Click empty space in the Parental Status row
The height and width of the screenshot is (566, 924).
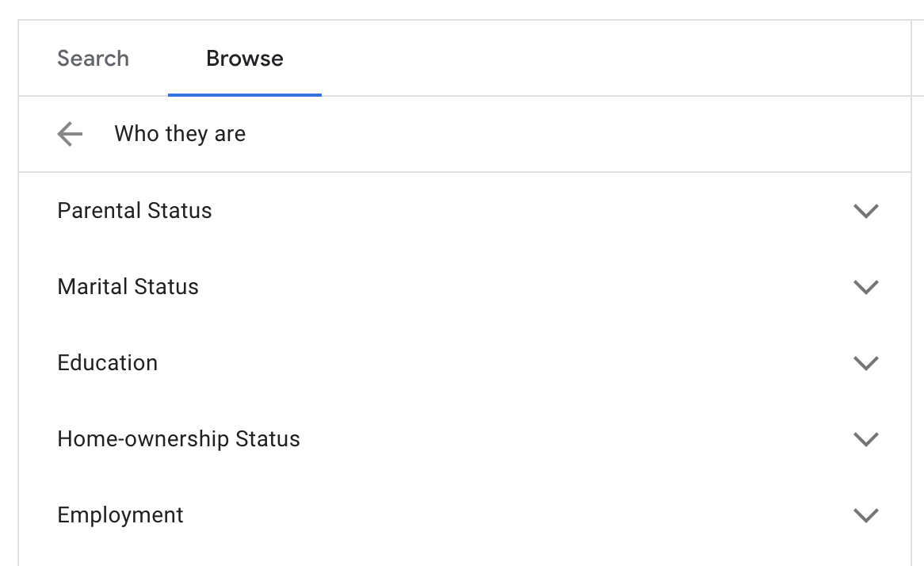click(x=530, y=211)
